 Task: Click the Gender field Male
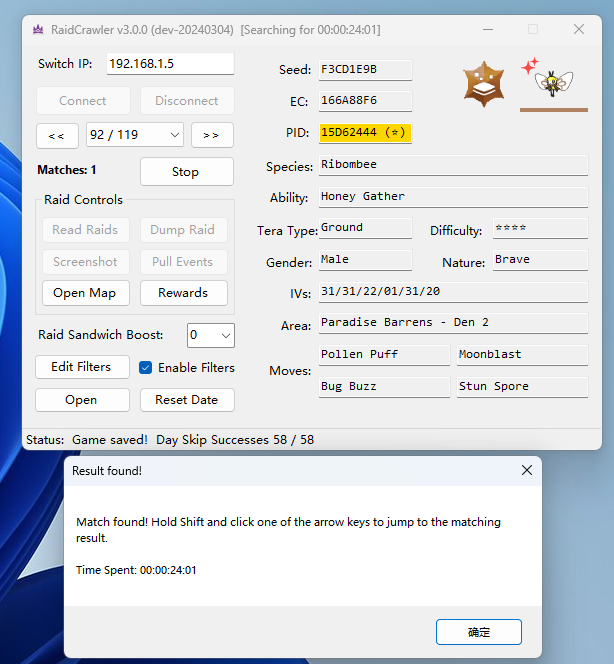click(365, 260)
